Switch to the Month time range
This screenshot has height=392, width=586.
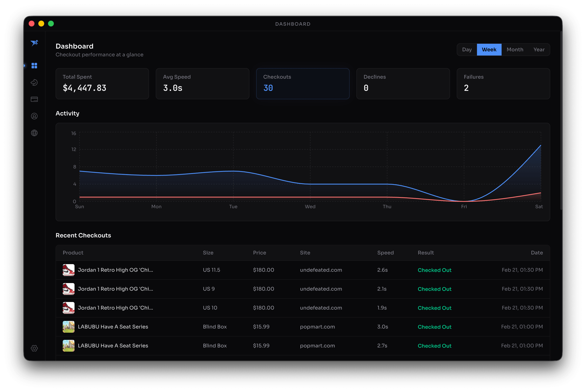(x=515, y=49)
